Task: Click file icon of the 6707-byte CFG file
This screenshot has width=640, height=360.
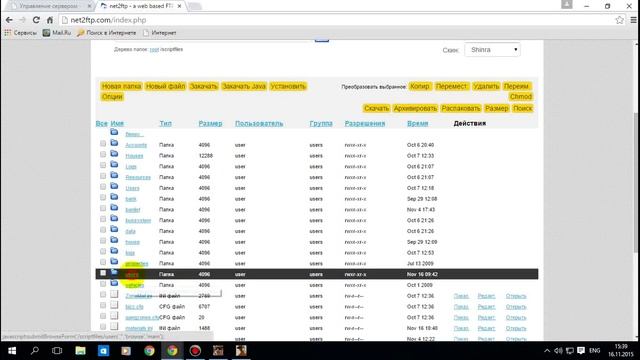Action: point(114,305)
